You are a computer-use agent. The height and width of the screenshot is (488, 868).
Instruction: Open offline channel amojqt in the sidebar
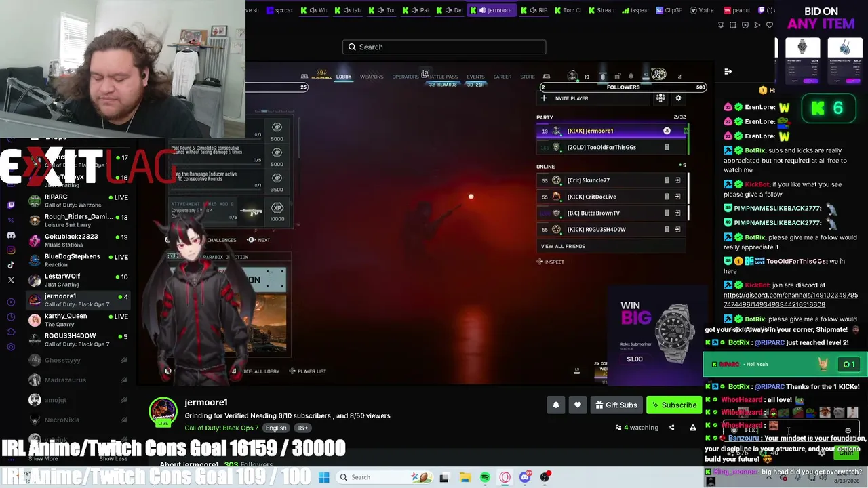tap(77, 400)
